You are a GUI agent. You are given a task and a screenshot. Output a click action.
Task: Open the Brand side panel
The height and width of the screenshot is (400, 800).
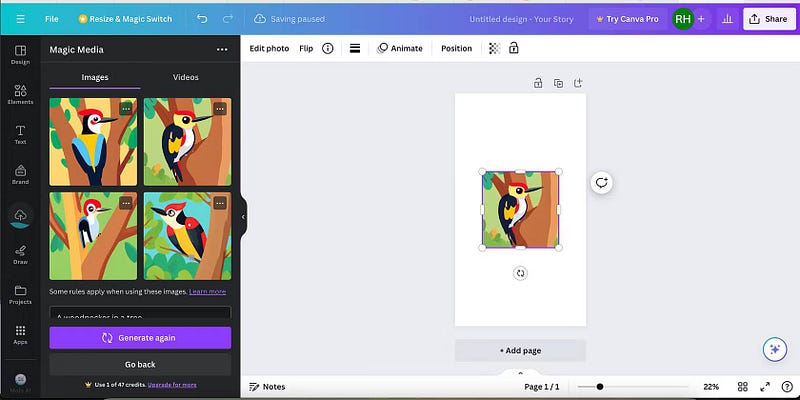(20, 175)
